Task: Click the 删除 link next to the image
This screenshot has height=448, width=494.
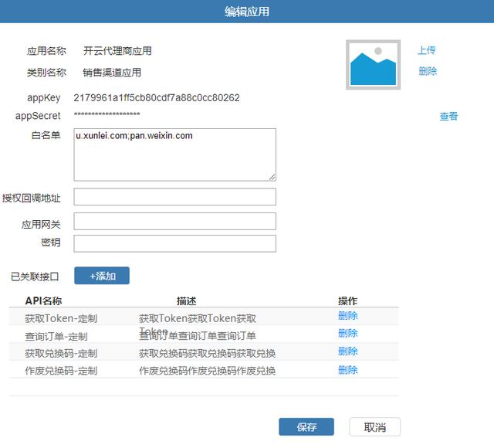Action: point(428,71)
